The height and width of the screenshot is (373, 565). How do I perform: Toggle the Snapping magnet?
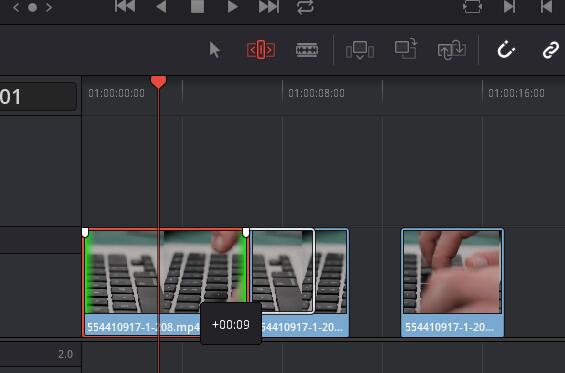pyautogui.click(x=506, y=50)
